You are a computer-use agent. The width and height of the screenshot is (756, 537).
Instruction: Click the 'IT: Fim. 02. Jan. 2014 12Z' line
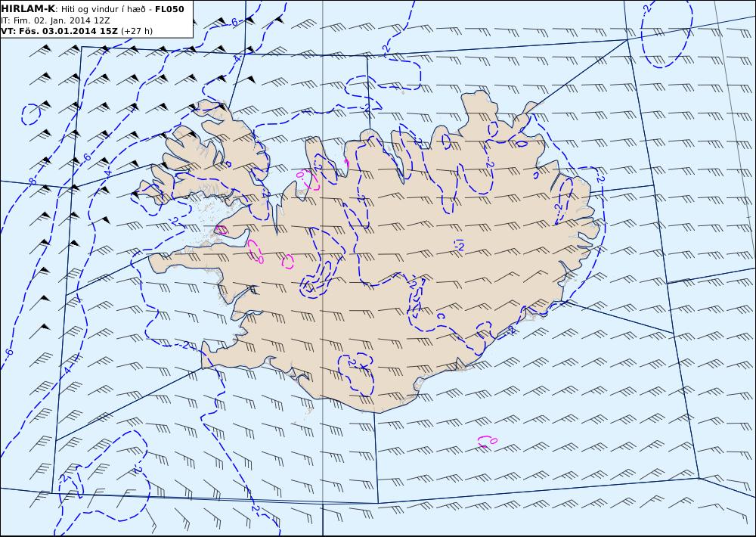[55, 20]
